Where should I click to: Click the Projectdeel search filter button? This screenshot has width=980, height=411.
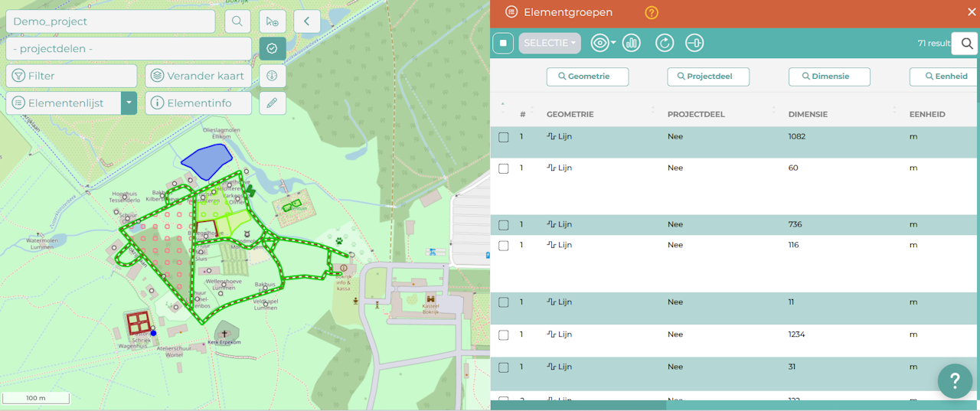pyautogui.click(x=708, y=77)
